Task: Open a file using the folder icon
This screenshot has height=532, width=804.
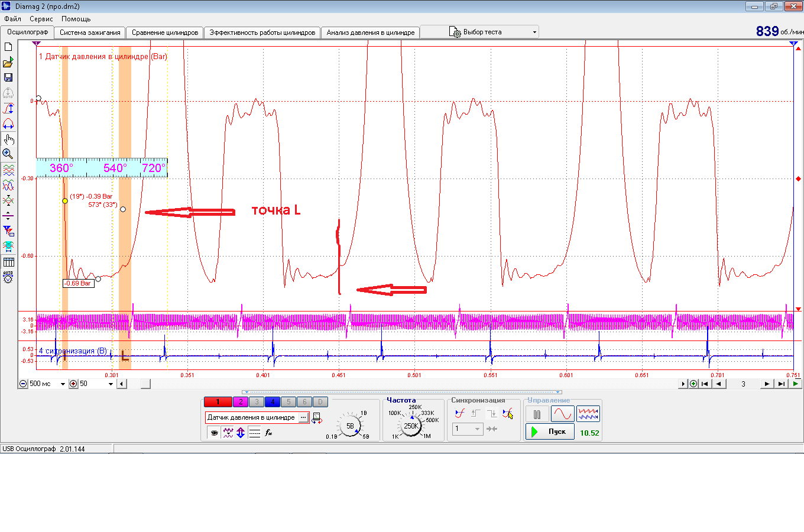Action: click(8, 62)
